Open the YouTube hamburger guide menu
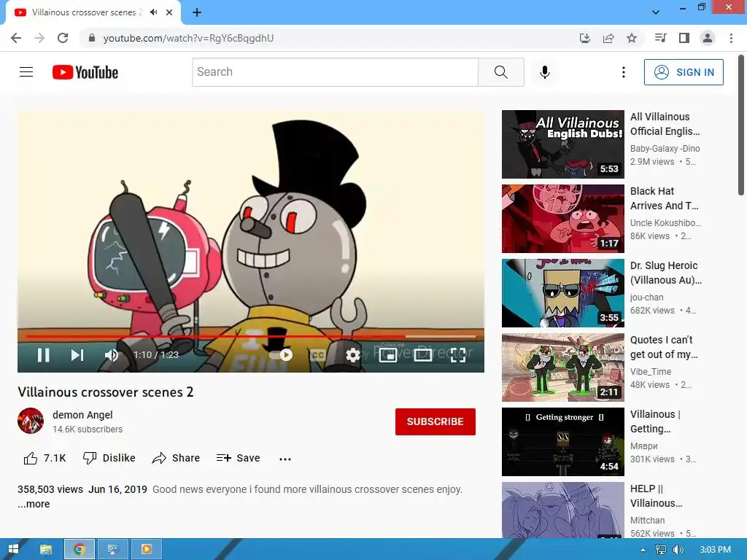Viewport: 747px width, 560px height. pyautogui.click(x=26, y=72)
